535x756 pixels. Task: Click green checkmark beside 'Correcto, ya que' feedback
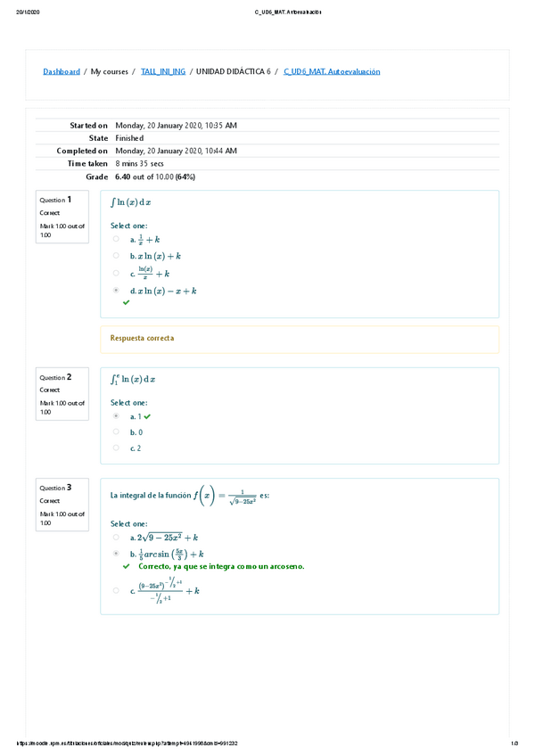click(x=126, y=566)
